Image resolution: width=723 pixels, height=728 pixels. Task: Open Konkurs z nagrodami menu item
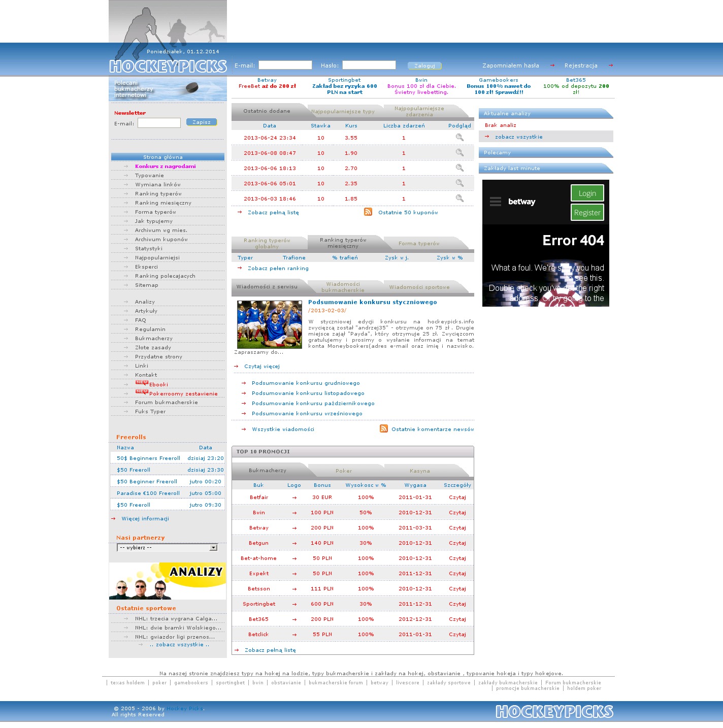coord(166,166)
